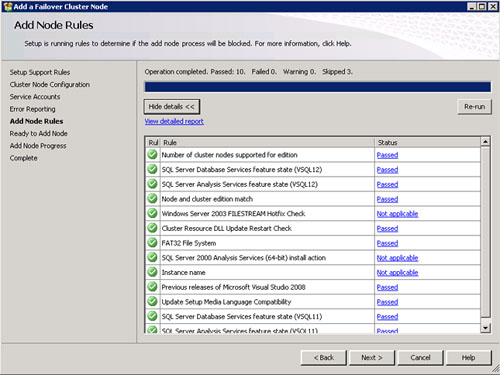Viewport: 500px width, 375px height.
Task: Select Complete step in sidebar
Action: [x=23, y=158]
